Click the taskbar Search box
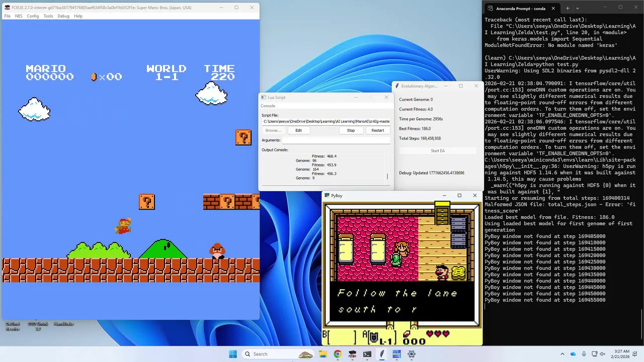Viewport: 644px width, 362px height. pos(278,354)
